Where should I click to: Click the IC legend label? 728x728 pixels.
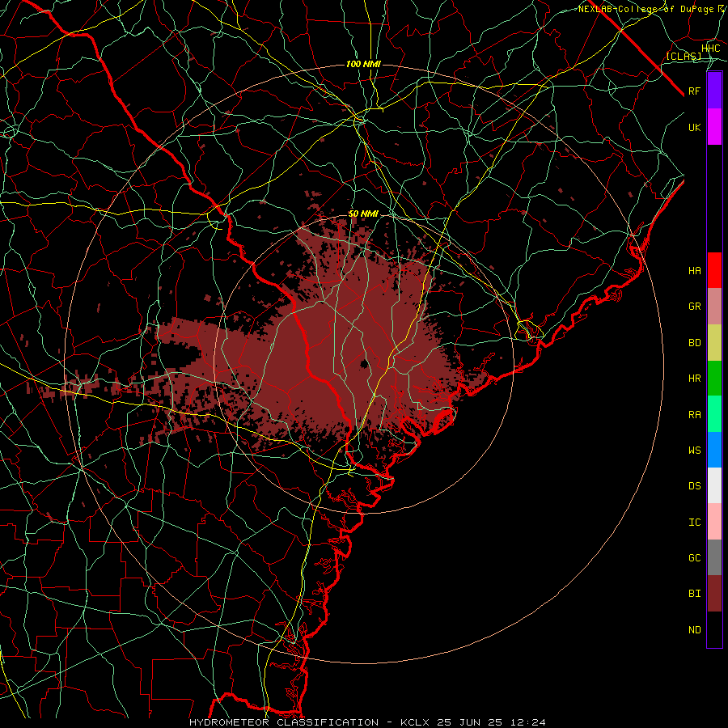(x=694, y=523)
